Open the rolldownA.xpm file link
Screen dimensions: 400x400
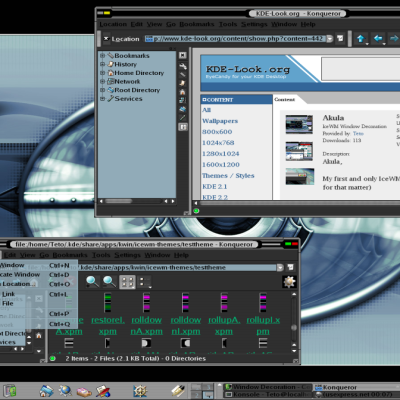coord(147,326)
